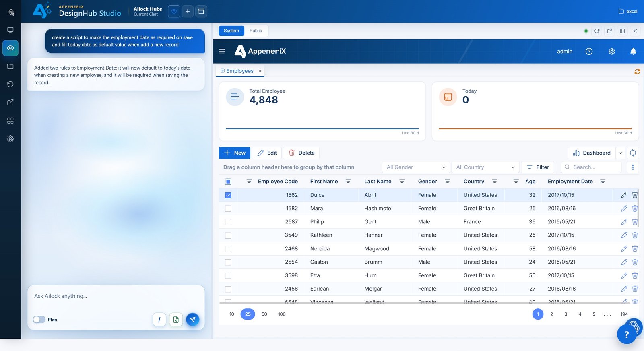The width and height of the screenshot is (644, 351).
Task: Check the Philip Gent row checkbox
Action: point(228,222)
